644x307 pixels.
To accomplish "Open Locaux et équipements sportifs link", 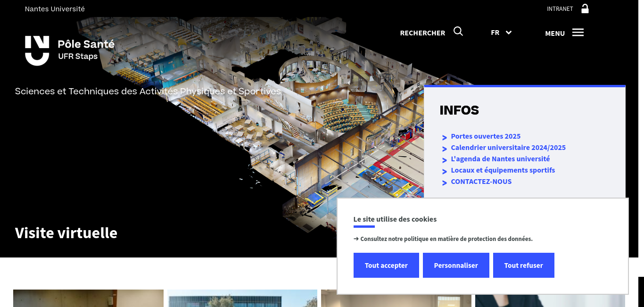I will pos(503,170).
